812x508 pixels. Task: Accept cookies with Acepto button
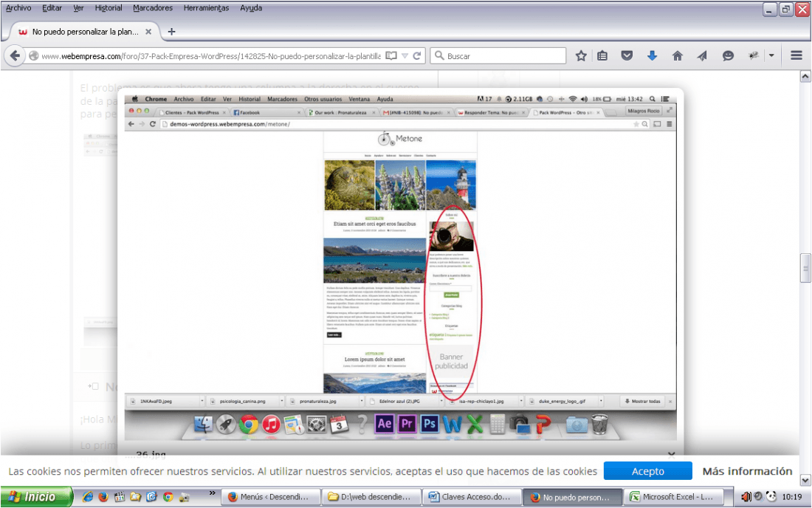point(648,471)
